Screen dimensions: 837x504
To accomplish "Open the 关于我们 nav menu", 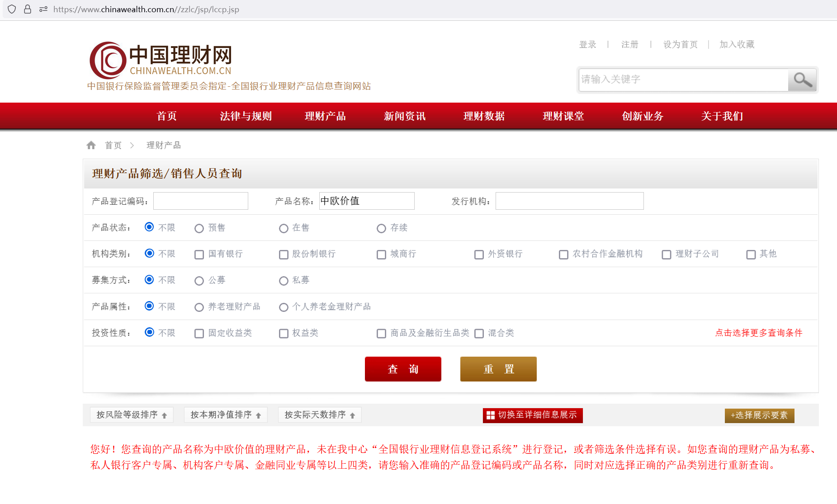I will pos(722,116).
